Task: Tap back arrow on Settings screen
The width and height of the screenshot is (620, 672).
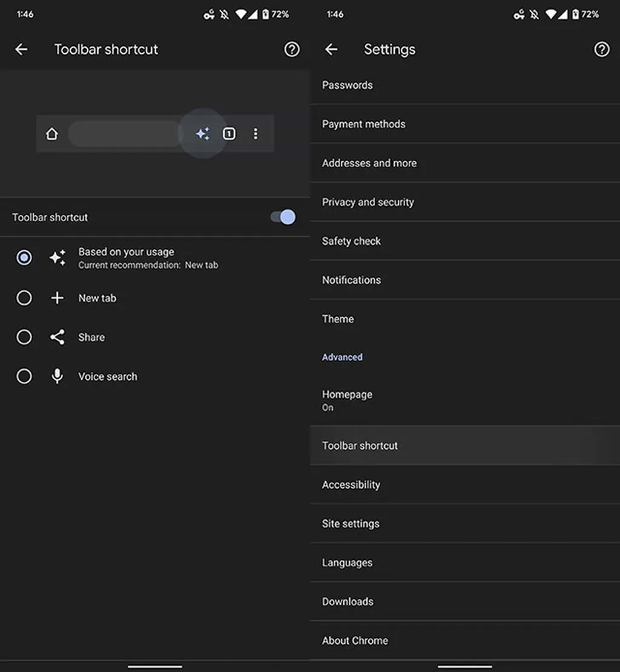Action: (x=331, y=50)
